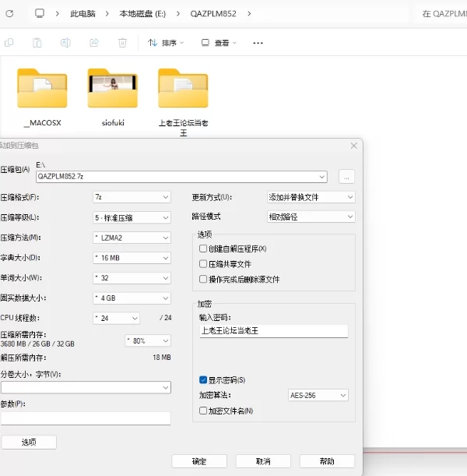Click the This PC monitor icon in address bar

pos(40,13)
